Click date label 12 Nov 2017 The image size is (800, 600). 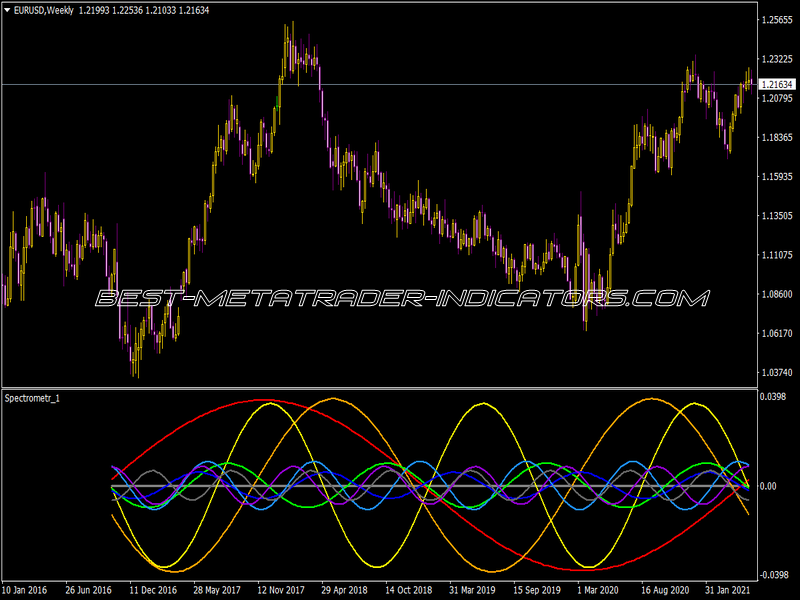point(281,590)
